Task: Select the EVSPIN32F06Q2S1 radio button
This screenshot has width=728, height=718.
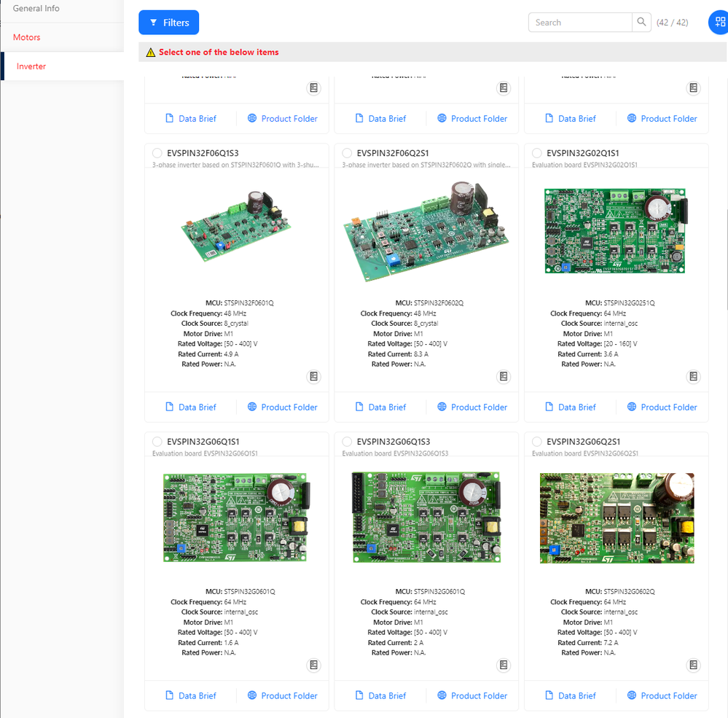Action: pyautogui.click(x=347, y=153)
